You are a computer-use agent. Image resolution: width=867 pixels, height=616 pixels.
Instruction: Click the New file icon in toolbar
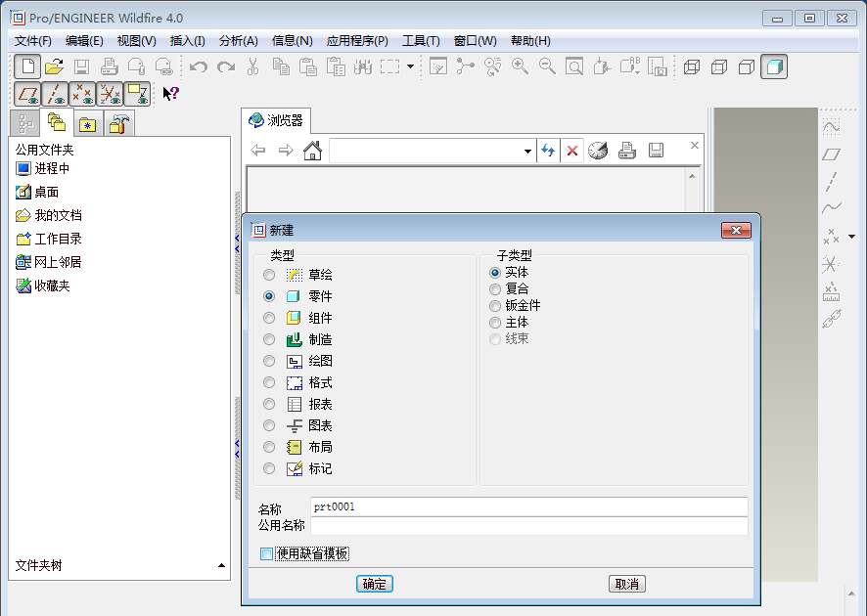pos(27,67)
